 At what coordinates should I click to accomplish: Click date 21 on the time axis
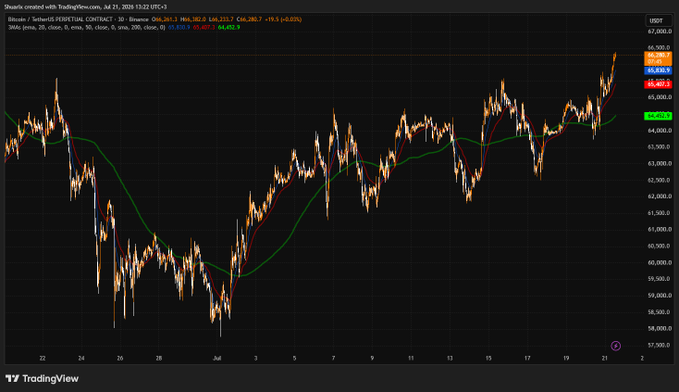click(605, 358)
